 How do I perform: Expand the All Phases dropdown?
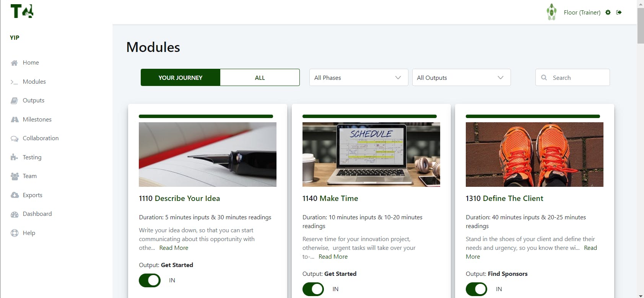pos(359,78)
